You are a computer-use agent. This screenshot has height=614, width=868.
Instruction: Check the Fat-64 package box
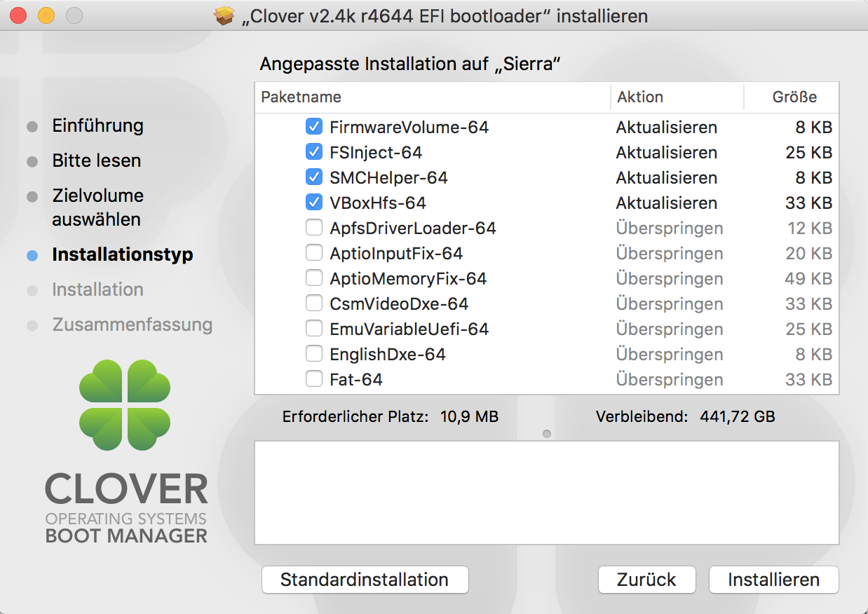[x=314, y=379]
